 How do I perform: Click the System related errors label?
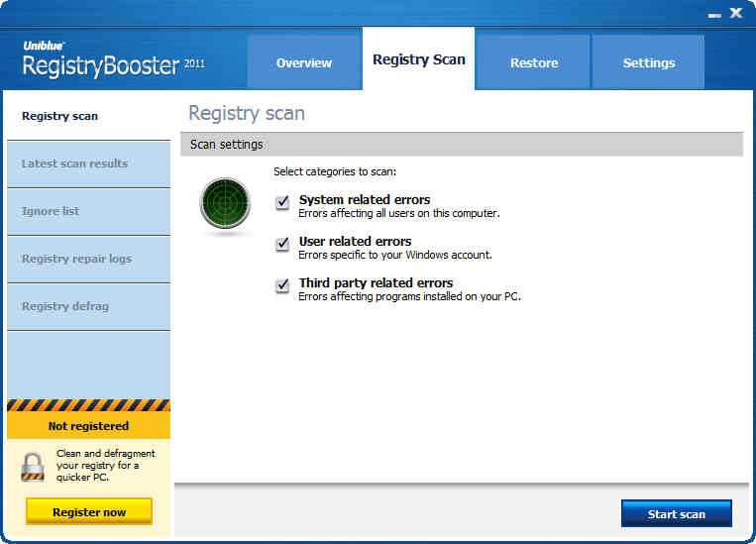tap(365, 199)
